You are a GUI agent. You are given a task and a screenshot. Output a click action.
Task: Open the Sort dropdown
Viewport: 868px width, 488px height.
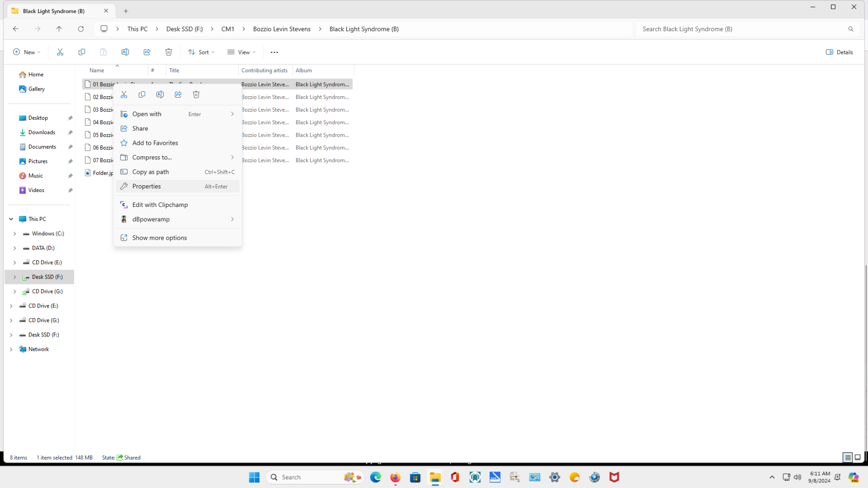coord(201,52)
